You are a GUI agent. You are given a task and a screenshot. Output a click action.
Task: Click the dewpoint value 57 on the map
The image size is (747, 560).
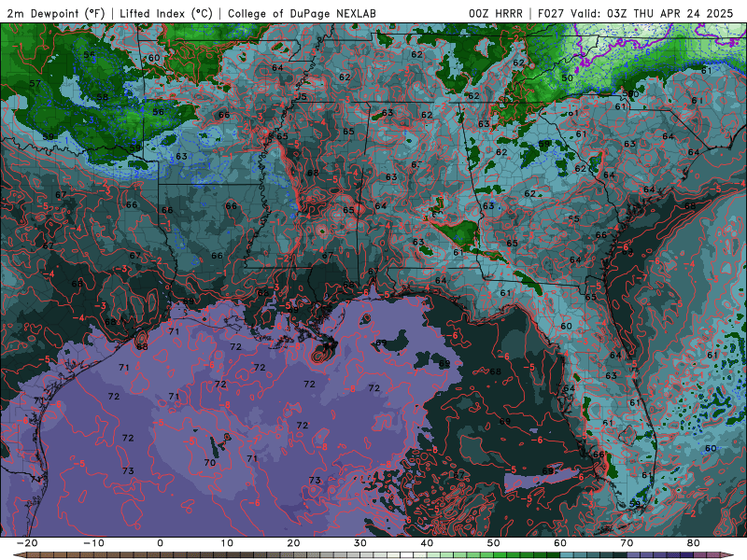35,84
